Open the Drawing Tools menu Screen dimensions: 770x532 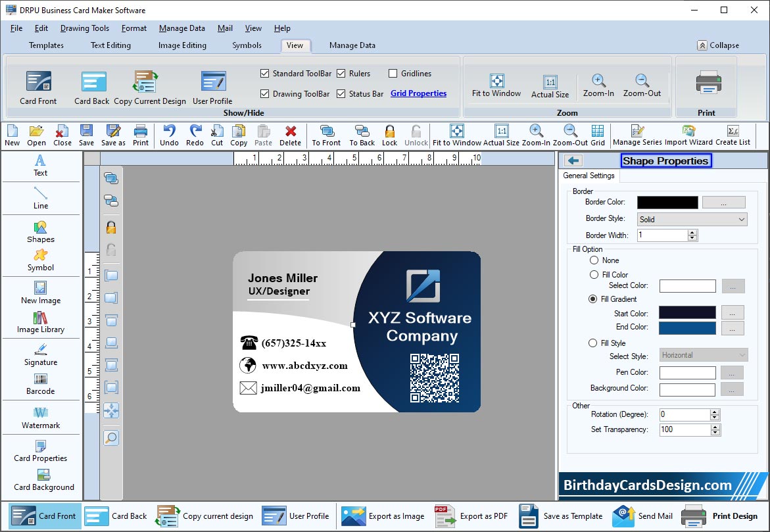84,28
